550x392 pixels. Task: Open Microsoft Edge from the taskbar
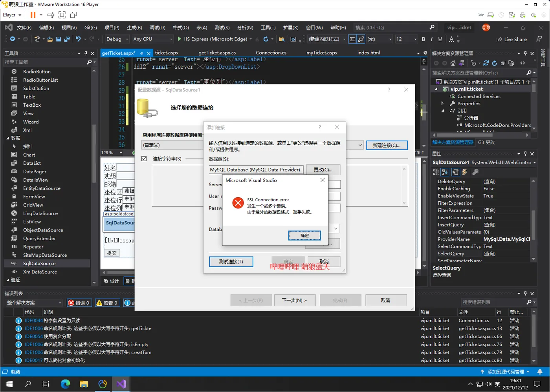[65, 384]
